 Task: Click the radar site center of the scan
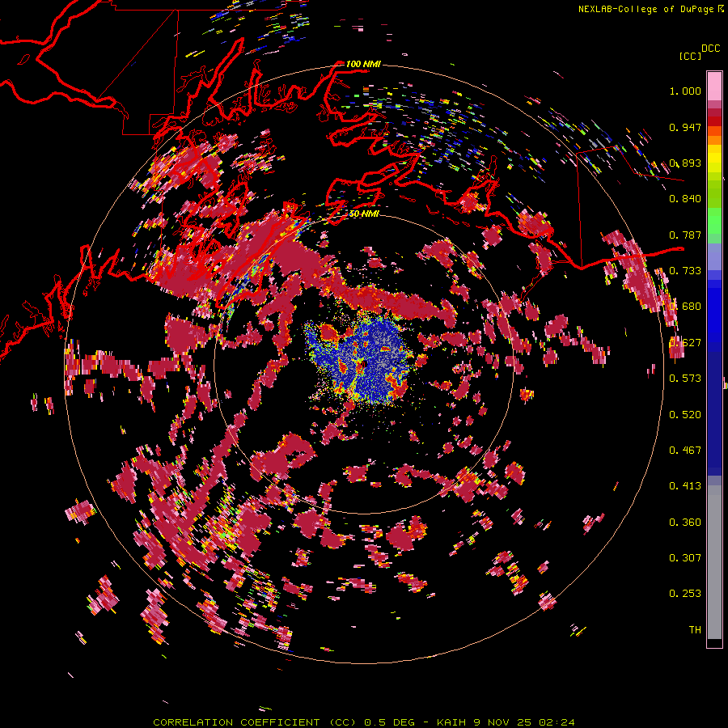pos(364,364)
